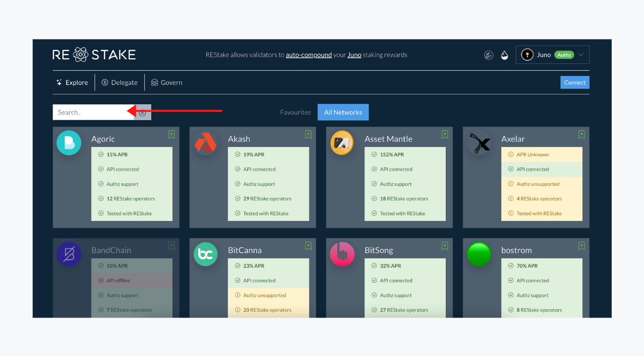Bookmark Axelar as a favourite
This screenshot has width=644, height=356.
(x=582, y=135)
